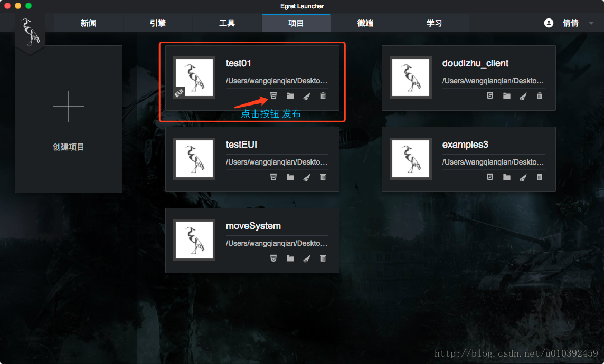Click the feather icon on testEUI
604x364 pixels.
point(307,177)
